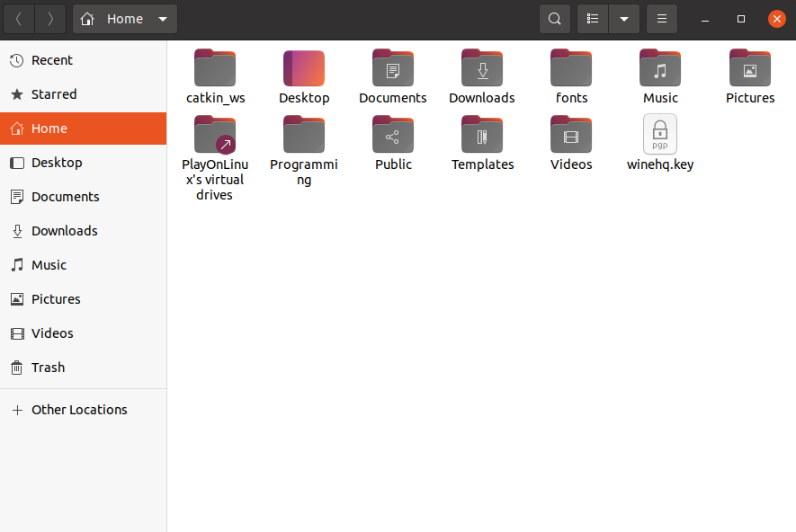The width and height of the screenshot is (796, 532).
Task: Maximize the file manager window
Action: coord(740,19)
